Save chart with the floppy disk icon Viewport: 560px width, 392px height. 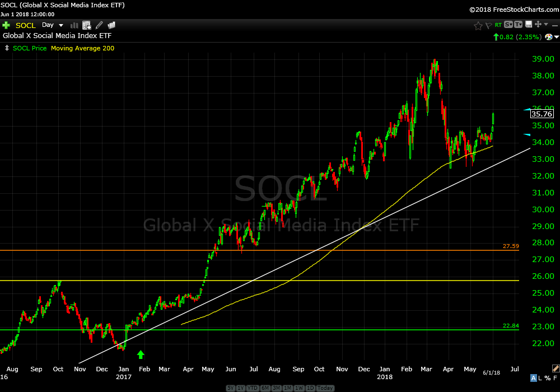528,25
